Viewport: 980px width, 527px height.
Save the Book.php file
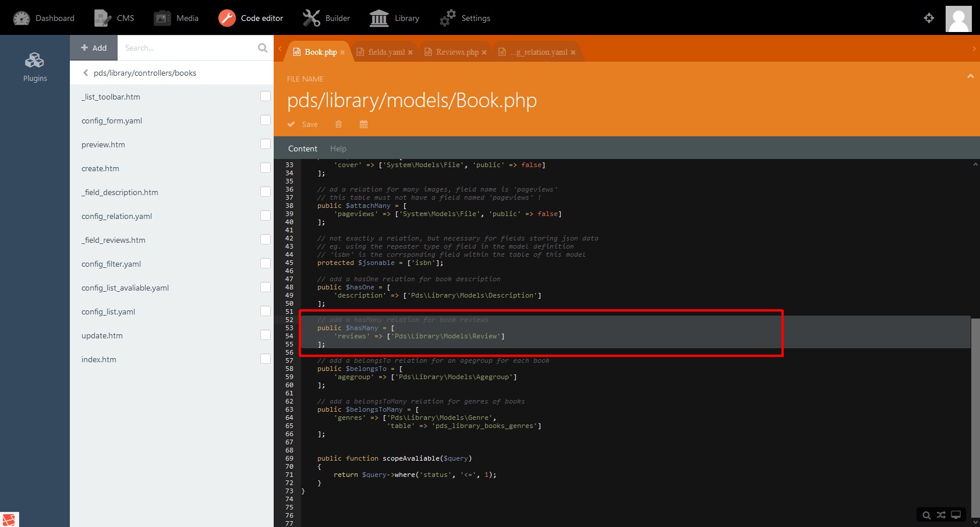click(x=303, y=124)
